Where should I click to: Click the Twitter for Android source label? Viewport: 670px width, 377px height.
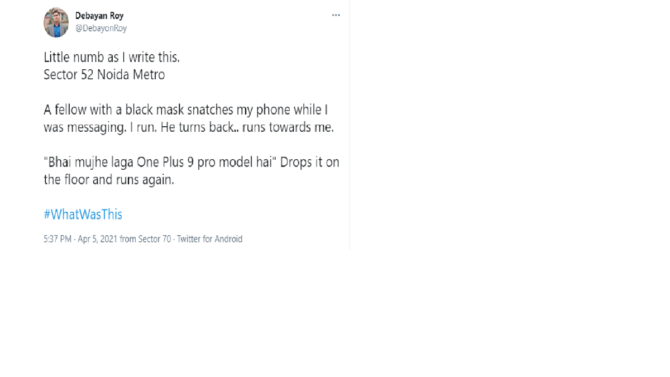(x=209, y=239)
